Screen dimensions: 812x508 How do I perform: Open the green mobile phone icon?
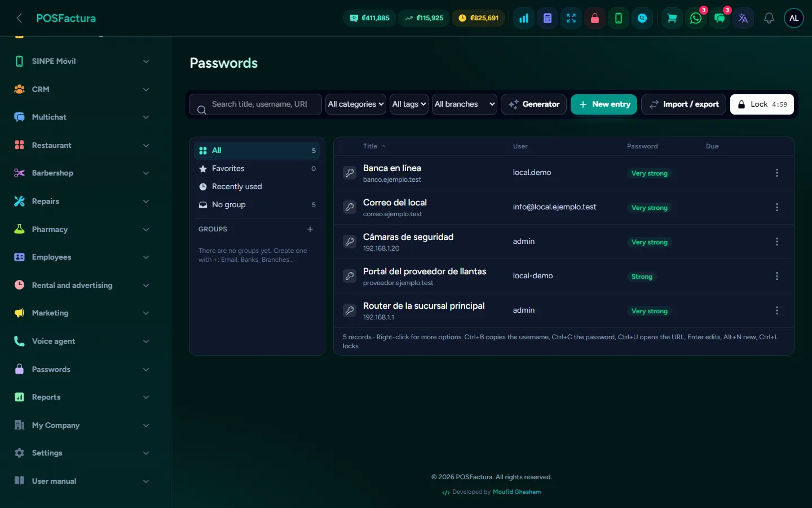619,18
